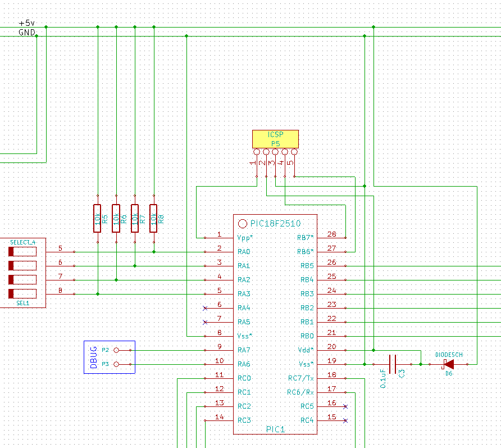Click no-connect mark on RC4 pin 15
The image size is (501, 448).
(345, 421)
